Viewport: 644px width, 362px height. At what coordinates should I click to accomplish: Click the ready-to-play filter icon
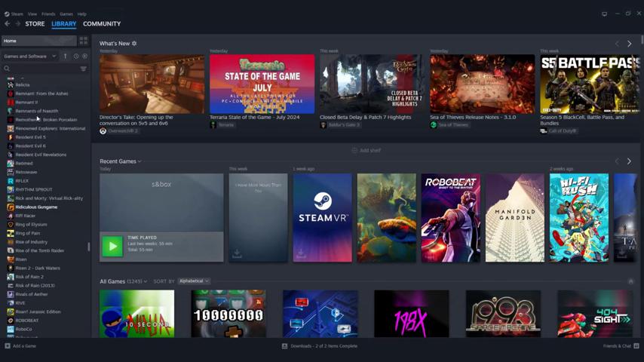pyautogui.click(x=84, y=57)
